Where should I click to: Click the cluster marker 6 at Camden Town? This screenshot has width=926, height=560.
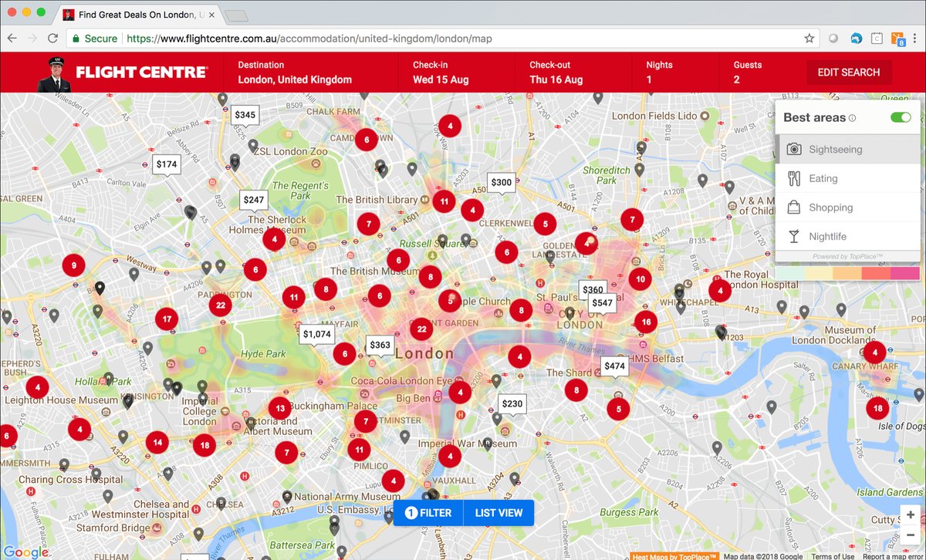coord(367,140)
